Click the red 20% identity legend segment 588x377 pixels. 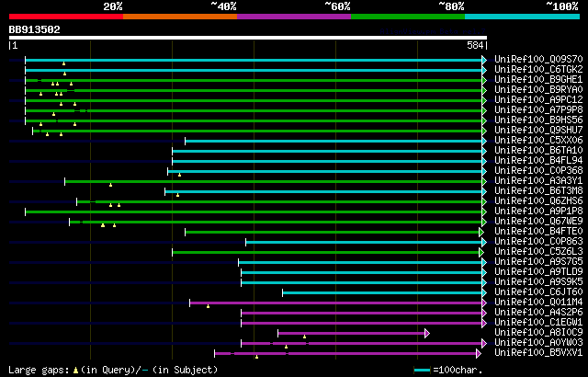click(x=66, y=17)
